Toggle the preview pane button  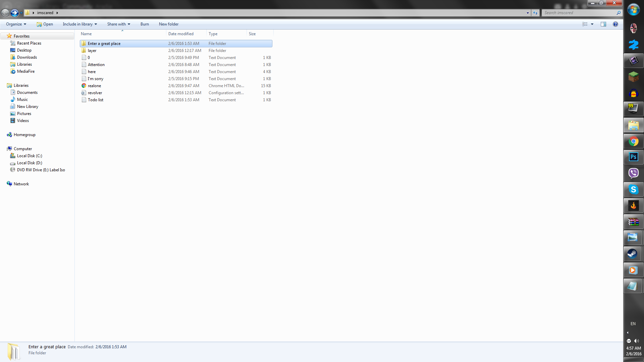[603, 24]
